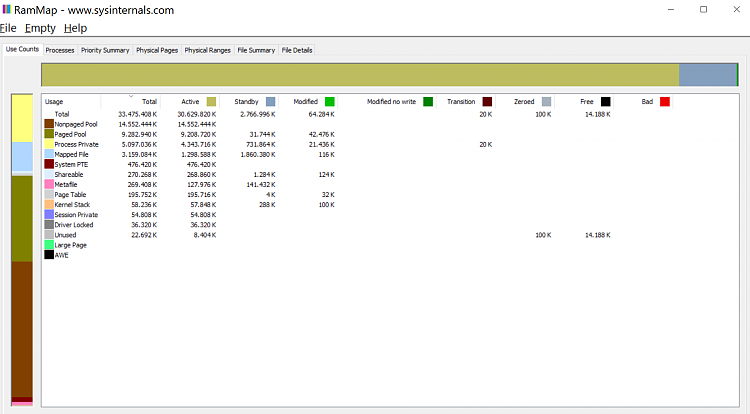This screenshot has height=414, width=750.
Task: Open the File menu
Action: (7, 28)
